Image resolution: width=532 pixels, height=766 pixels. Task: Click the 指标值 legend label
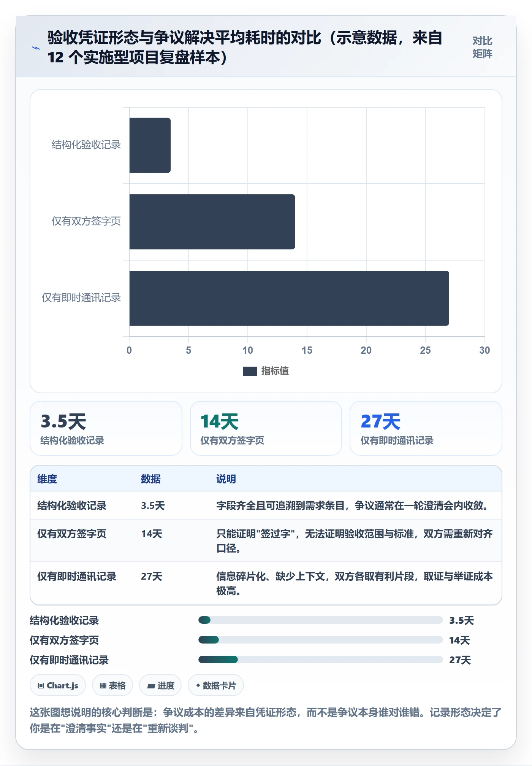[x=275, y=371]
